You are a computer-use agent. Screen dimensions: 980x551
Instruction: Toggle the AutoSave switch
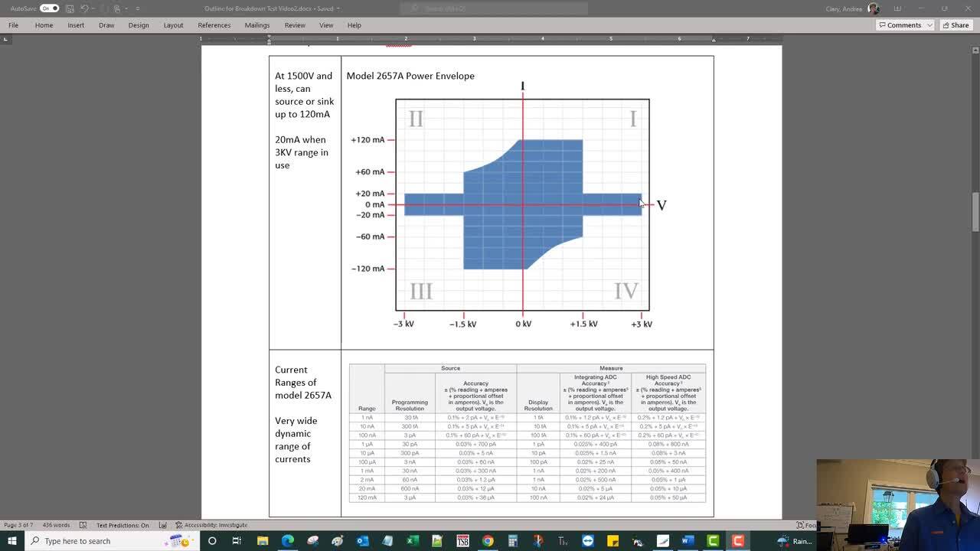[x=49, y=8]
